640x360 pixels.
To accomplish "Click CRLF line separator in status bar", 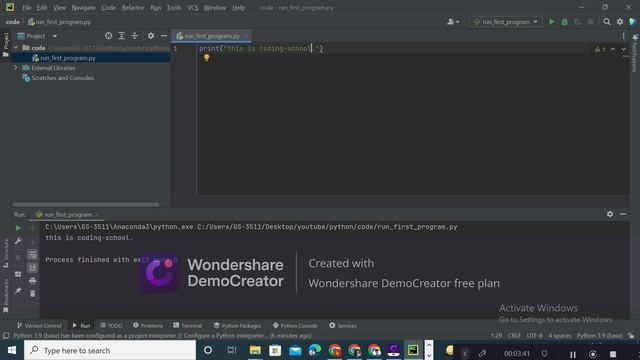I will tap(514, 336).
